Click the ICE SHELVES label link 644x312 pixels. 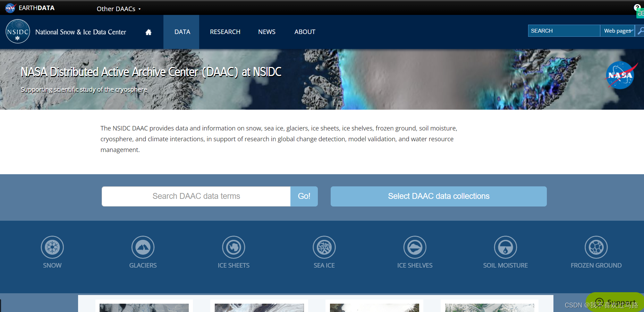pyautogui.click(x=415, y=265)
